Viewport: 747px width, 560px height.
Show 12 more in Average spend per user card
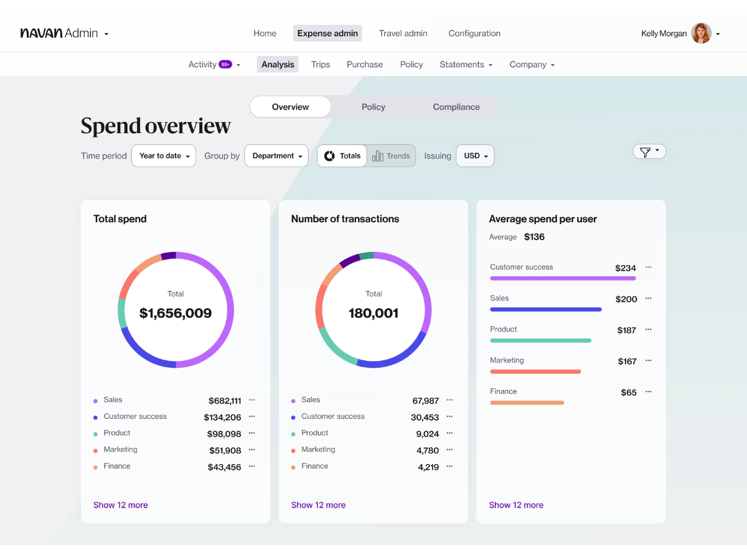click(516, 505)
